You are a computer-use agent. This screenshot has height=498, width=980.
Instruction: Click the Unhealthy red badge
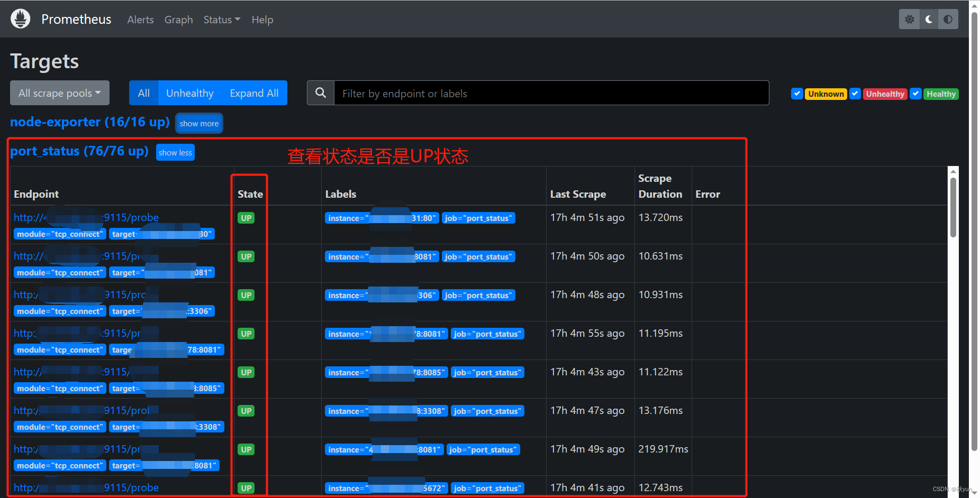tap(885, 94)
